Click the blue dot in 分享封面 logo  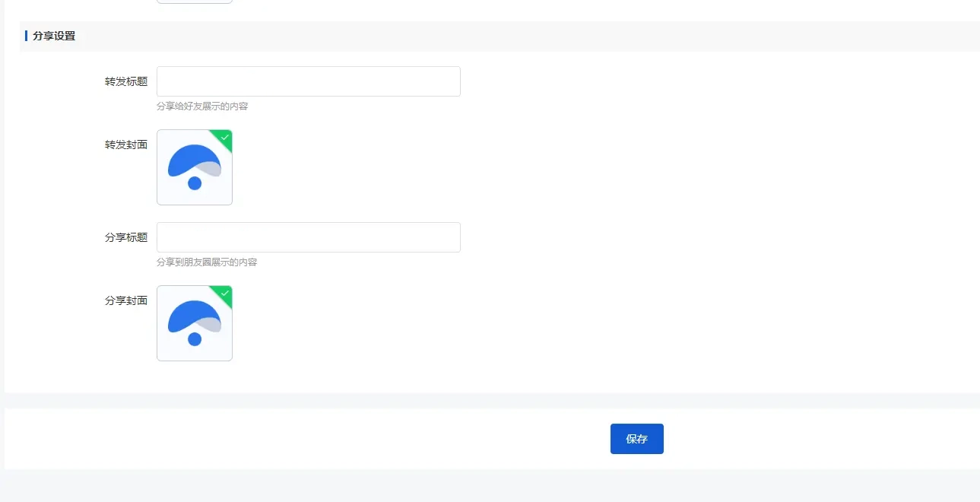click(195, 339)
